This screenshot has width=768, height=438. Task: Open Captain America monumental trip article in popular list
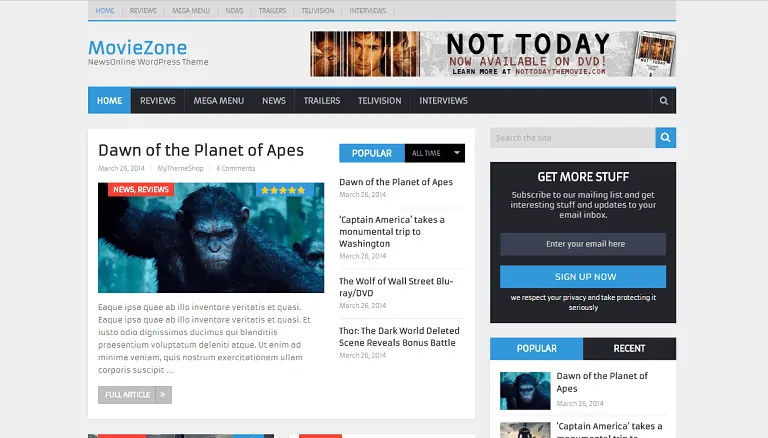[392, 232]
